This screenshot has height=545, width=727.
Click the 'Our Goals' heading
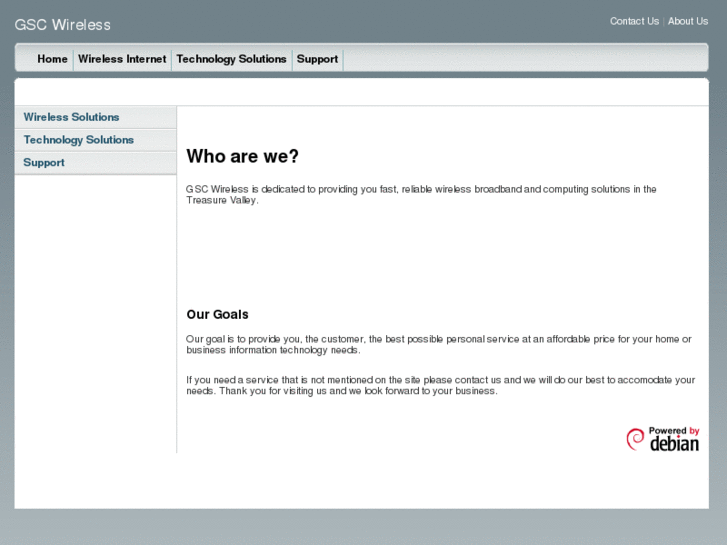coord(217,314)
